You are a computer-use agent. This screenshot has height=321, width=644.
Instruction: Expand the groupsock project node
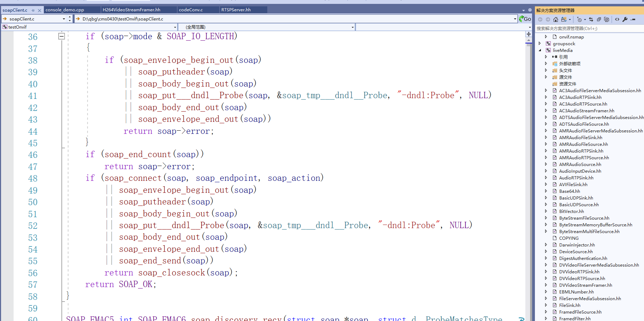tap(540, 43)
